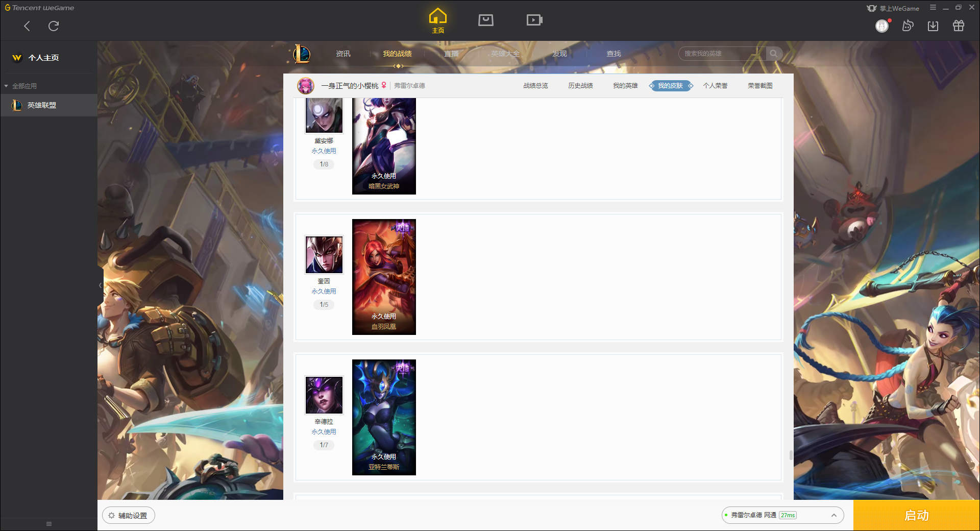The height and width of the screenshot is (531, 980).
Task: Open the 直播 tab
Action: [451, 54]
